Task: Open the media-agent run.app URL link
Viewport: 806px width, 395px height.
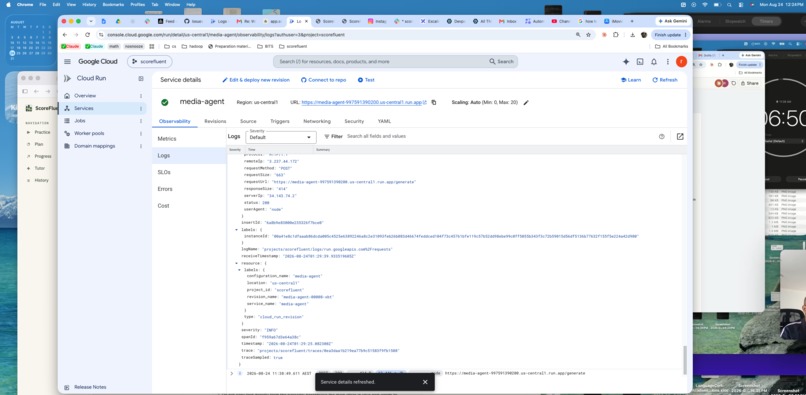Action: pos(363,102)
